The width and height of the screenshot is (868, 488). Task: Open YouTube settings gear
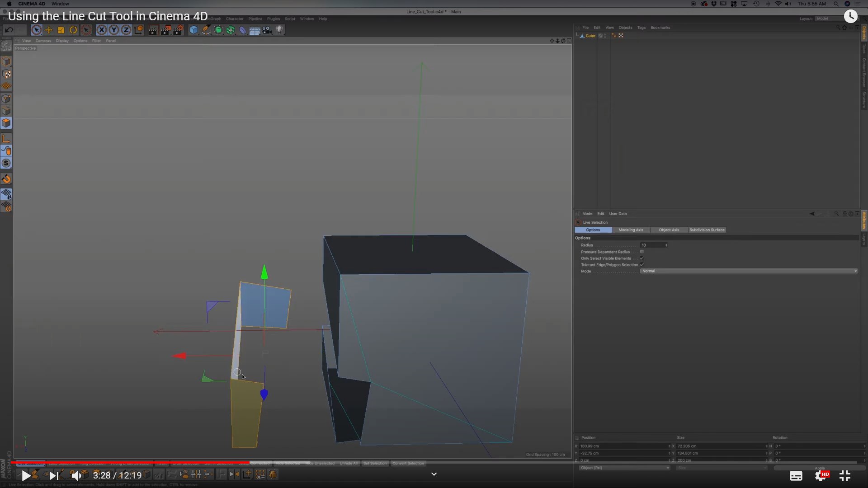pyautogui.click(x=821, y=476)
